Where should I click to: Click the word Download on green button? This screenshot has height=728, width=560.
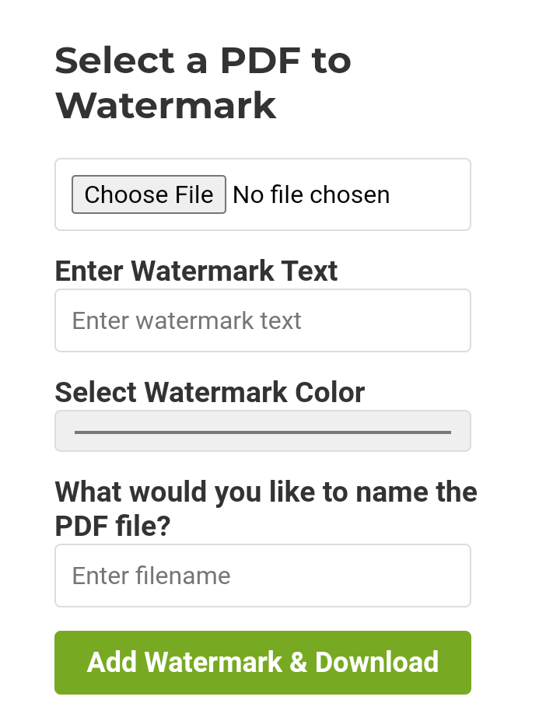click(x=376, y=663)
